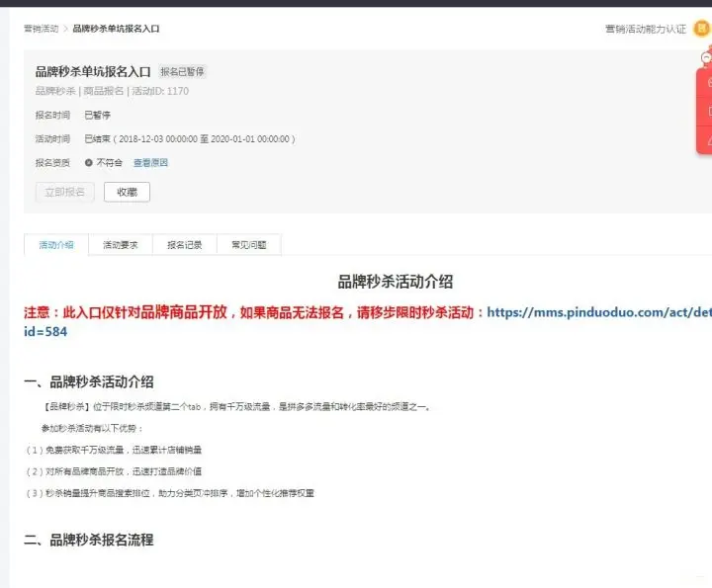Collapse the red floating side panel
The image size is (712, 588).
click(706, 59)
